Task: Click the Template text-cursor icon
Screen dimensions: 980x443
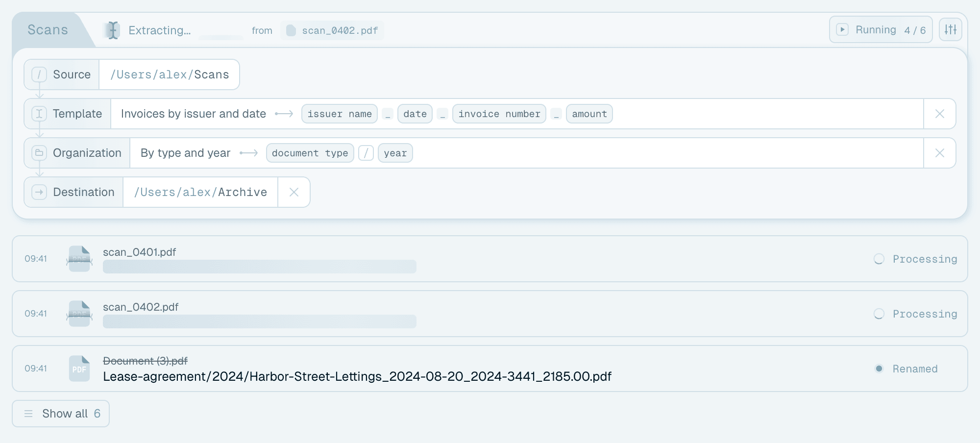Action: point(39,114)
